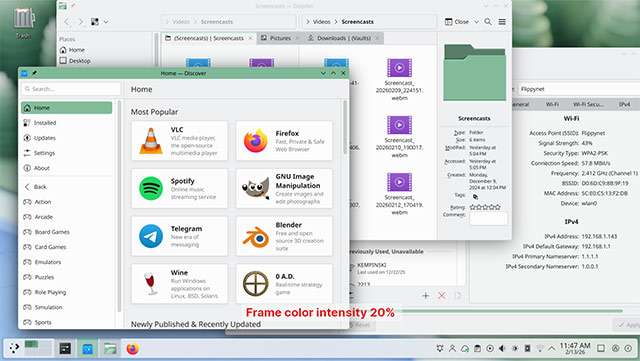Select the Sports category
This screenshot has height=361, width=640.
point(67,323)
